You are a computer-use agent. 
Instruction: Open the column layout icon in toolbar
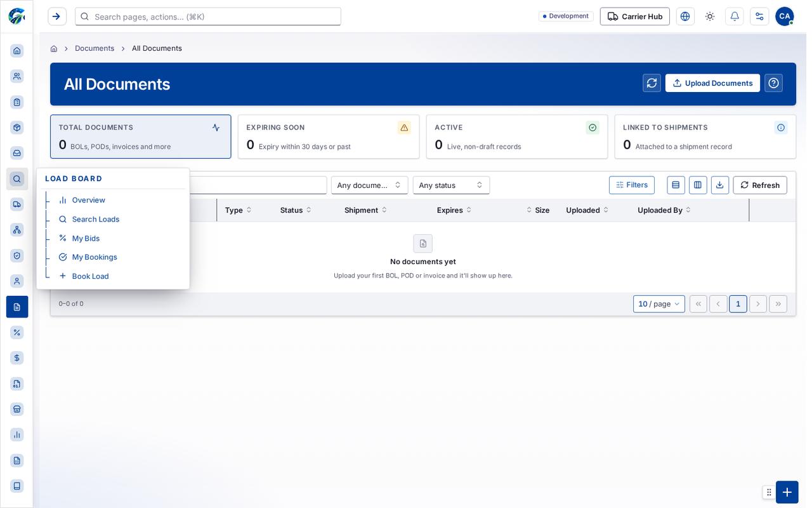pos(698,185)
